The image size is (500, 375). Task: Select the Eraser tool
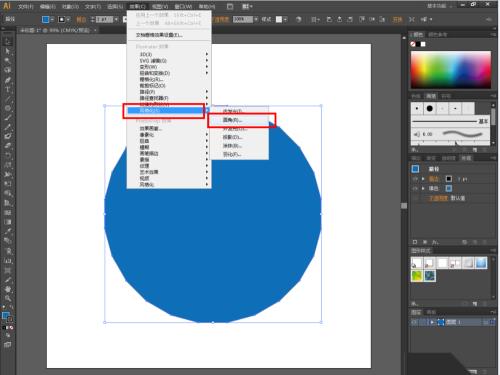click(x=8, y=146)
